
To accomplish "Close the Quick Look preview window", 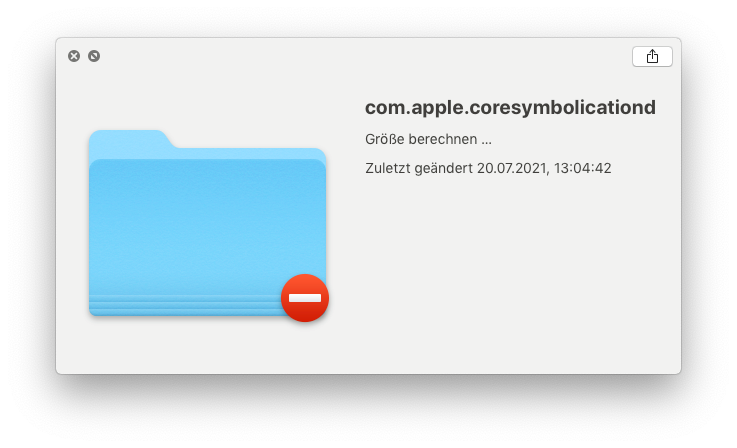I will [74, 56].
